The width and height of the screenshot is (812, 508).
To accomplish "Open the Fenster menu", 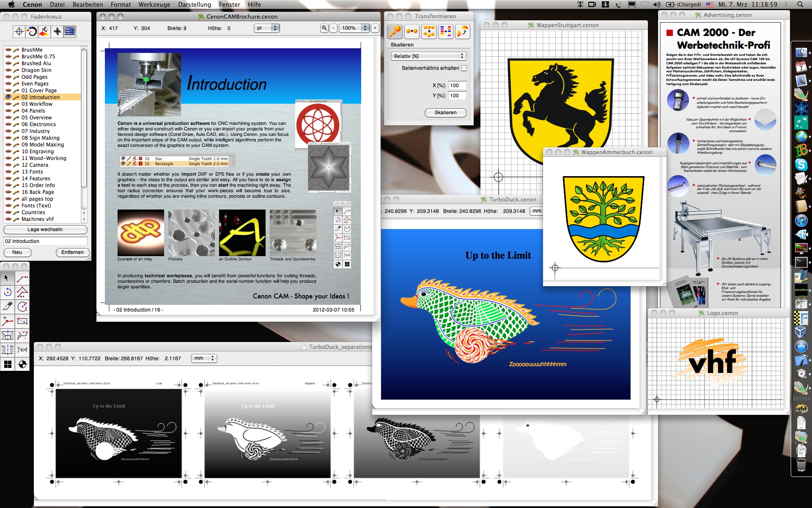I will pos(229,5).
